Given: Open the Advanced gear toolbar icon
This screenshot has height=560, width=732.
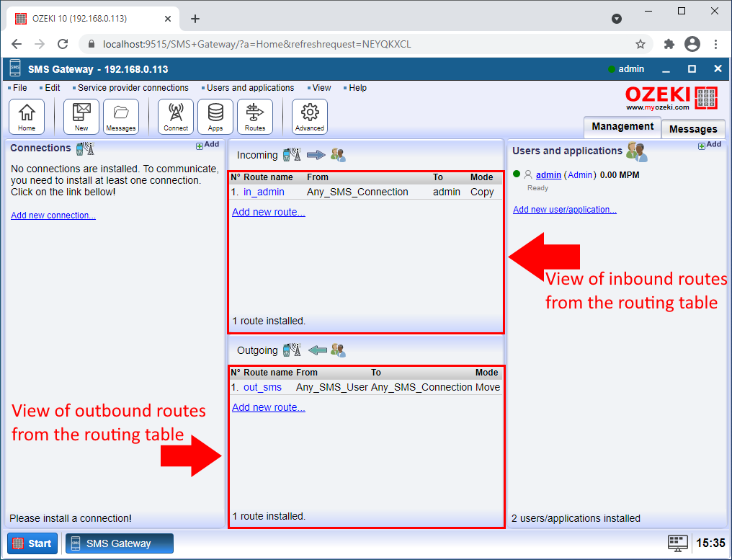Looking at the screenshot, I should [310, 117].
